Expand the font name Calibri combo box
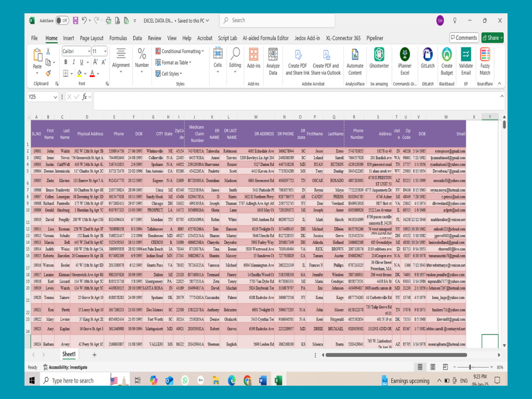 [89, 51]
